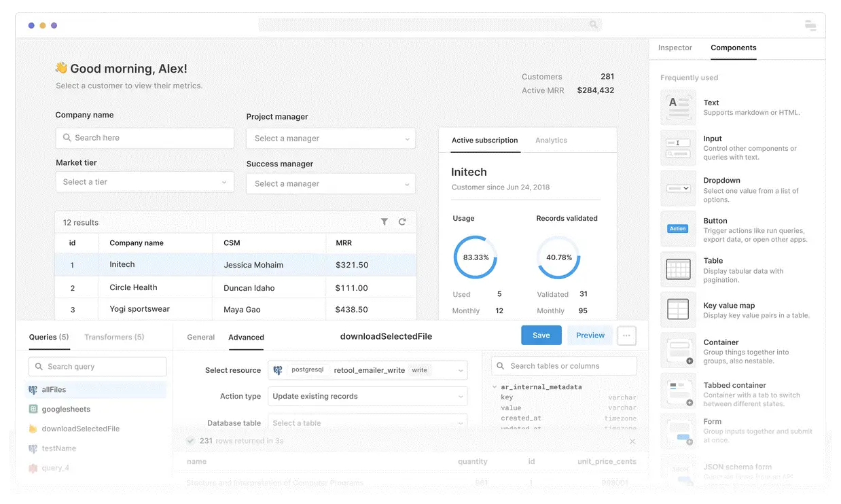Screen dimensions: 841x504
Task: Click the filter icon above results table
Action: pyautogui.click(x=384, y=222)
